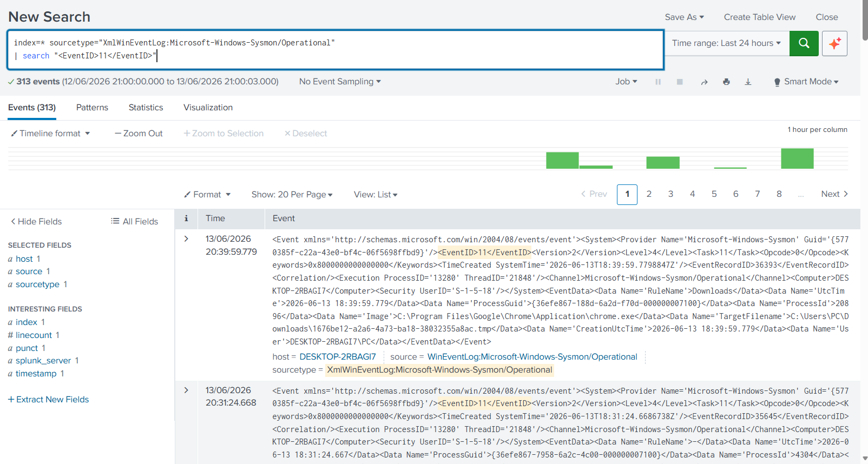The image size is (868, 464).
Task: Open the Time range picker
Action: click(x=727, y=43)
